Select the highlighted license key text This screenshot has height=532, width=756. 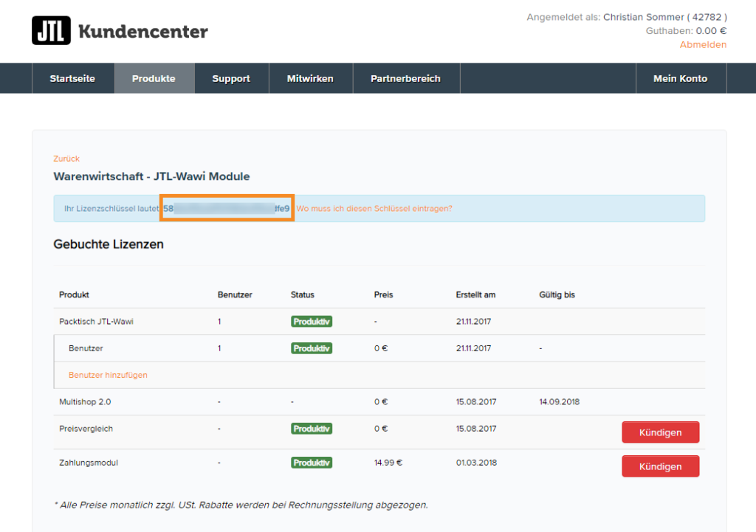click(x=227, y=209)
